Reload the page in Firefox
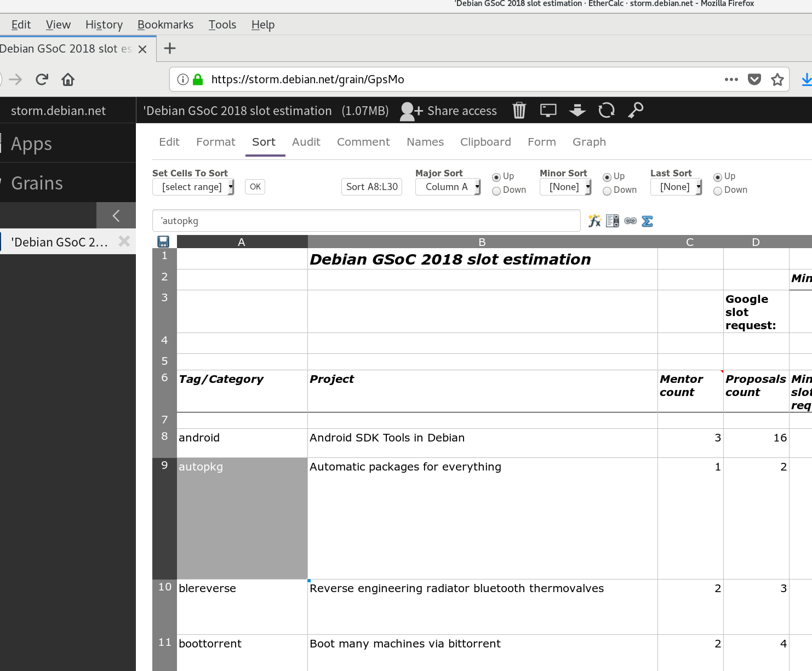 point(42,79)
